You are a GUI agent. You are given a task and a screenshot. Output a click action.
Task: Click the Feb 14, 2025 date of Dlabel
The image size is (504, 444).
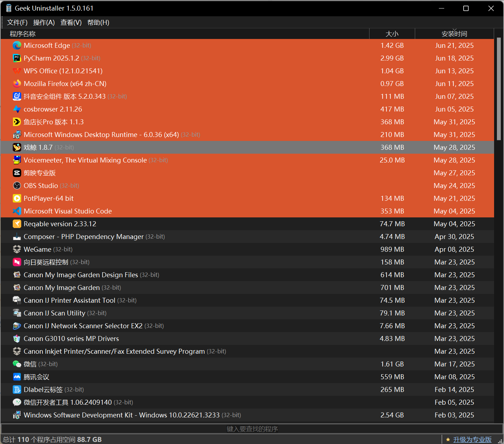(x=454, y=389)
